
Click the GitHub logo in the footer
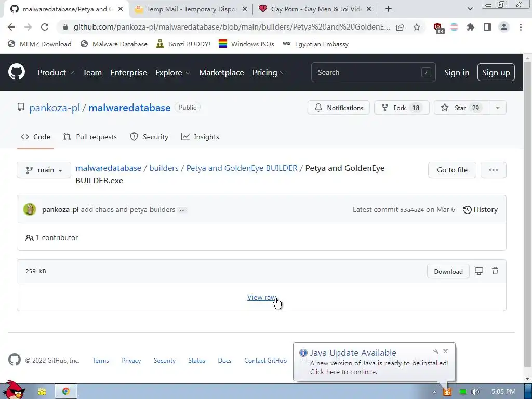(14, 360)
